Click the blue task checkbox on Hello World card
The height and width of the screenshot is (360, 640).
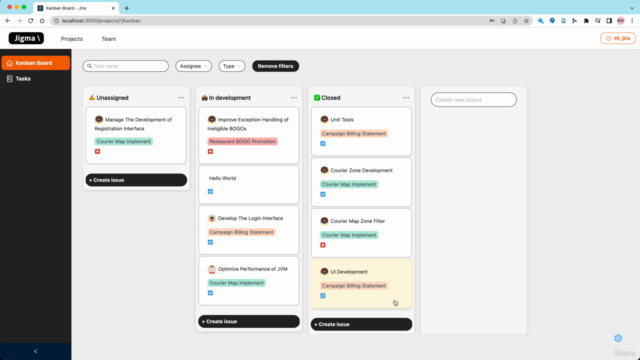point(210,191)
